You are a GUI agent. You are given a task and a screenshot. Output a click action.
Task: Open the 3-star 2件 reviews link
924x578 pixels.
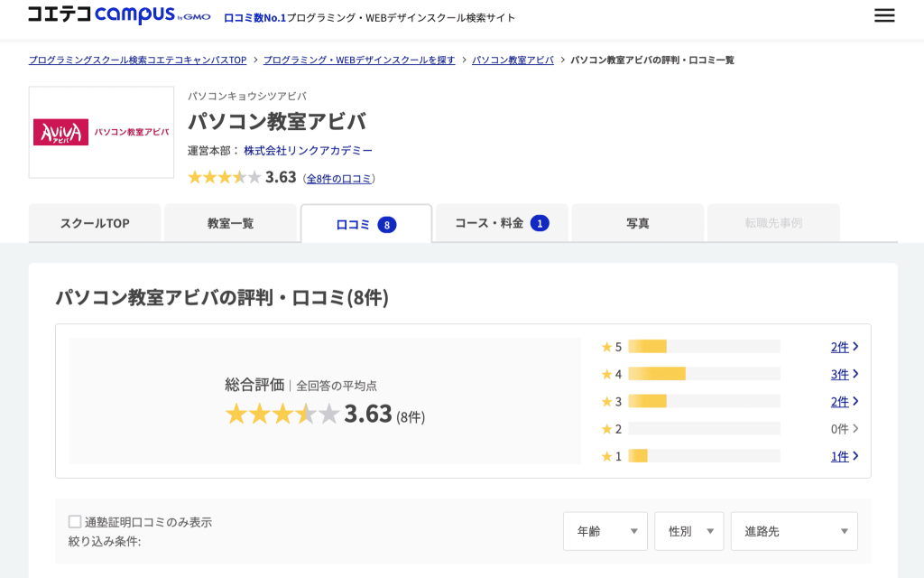pos(839,402)
